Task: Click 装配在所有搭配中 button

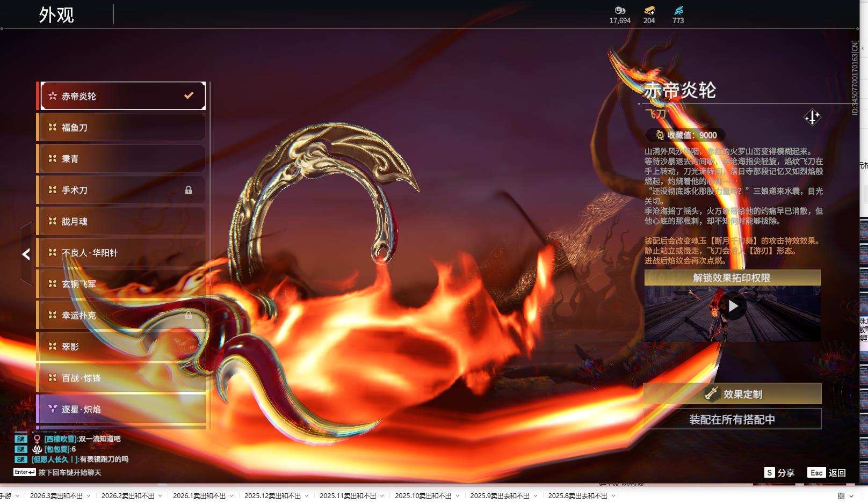Action: (733, 419)
